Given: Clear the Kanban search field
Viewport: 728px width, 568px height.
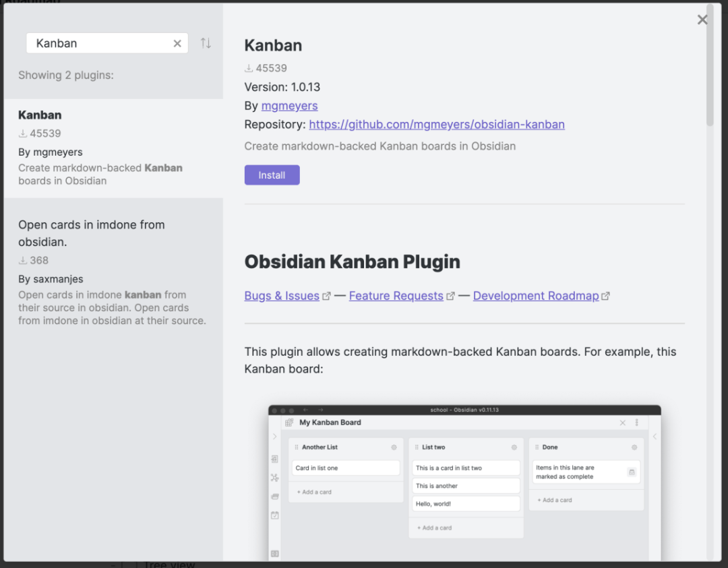Looking at the screenshot, I should 177,44.
